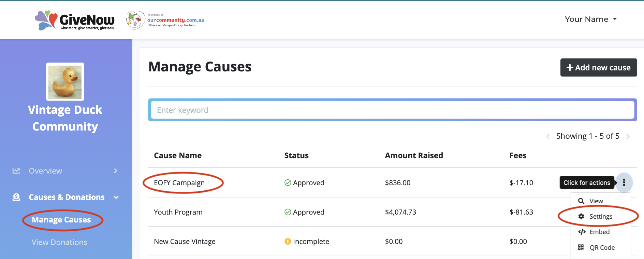
Task: Click the $4,074.73 amount raised cell
Action: 400,212
